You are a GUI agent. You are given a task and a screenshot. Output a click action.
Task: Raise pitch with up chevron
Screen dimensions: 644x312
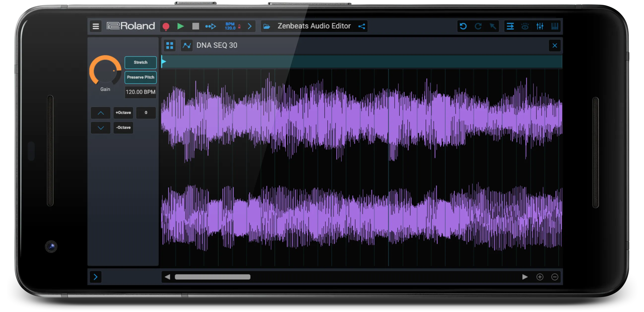click(x=100, y=113)
